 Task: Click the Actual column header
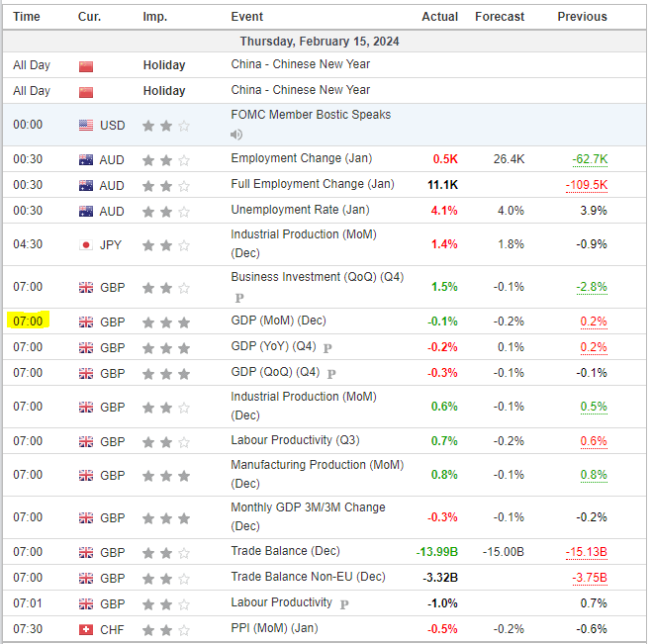click(439, 17)
